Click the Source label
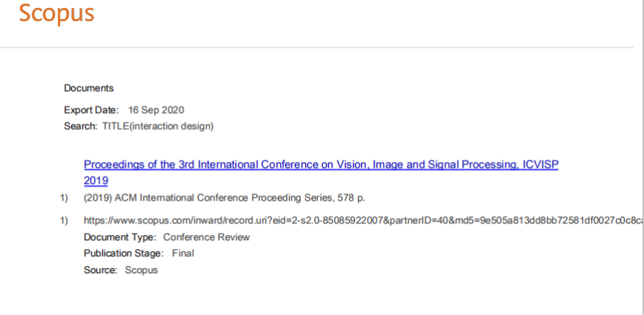Screen dimensions: 644x315 click(x=100, y=270)
